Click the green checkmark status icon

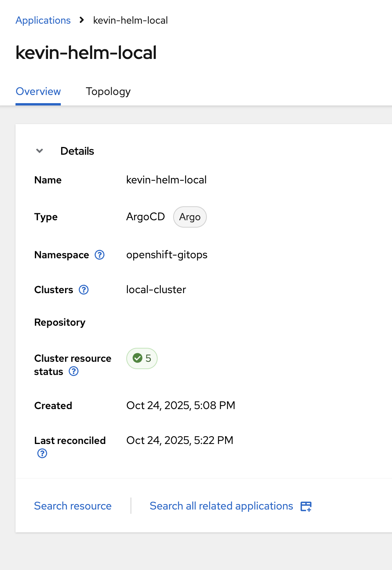[138, 358]
